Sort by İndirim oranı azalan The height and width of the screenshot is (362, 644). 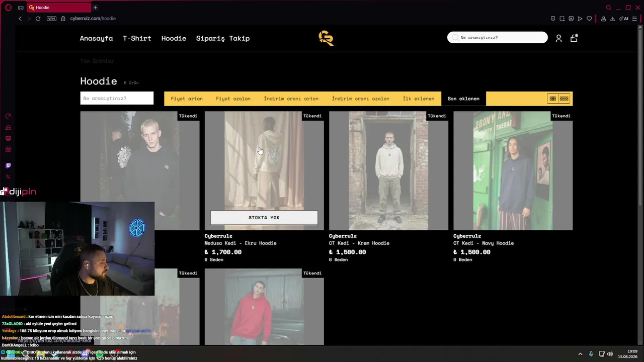coord(361,99)
